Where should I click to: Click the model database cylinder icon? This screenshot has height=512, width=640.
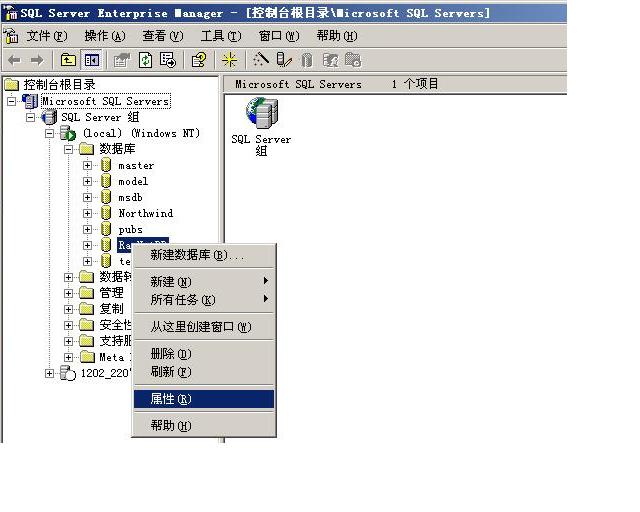[106, 181]
